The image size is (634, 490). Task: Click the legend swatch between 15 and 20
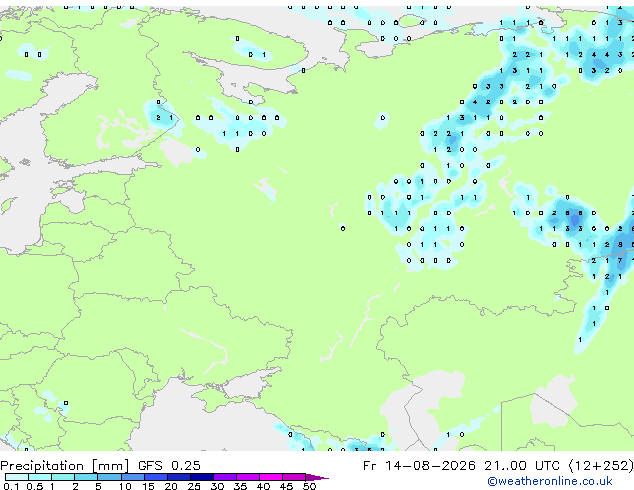pos(155,477)
